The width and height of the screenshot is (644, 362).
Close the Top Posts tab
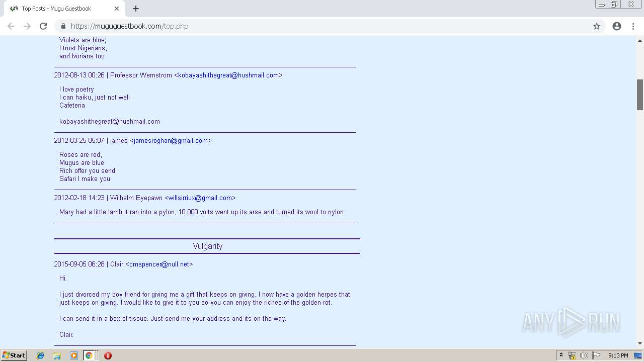(117, 9)
